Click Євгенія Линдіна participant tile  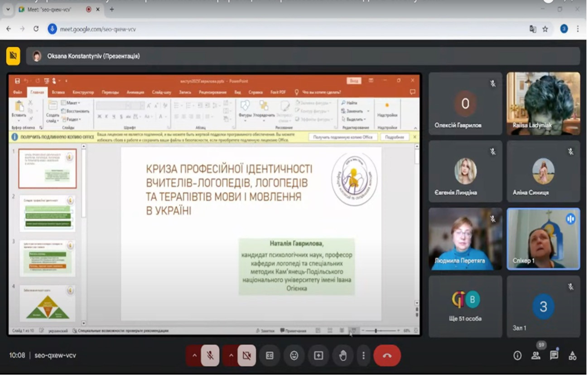[465, 171]
